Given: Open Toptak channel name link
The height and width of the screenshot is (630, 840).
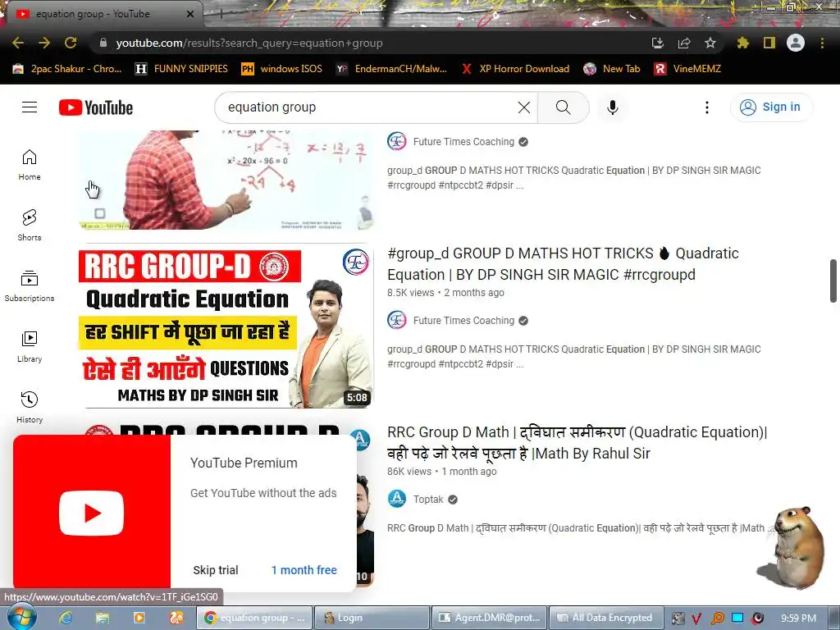Looking at the screenshot, I should tap(428, 500).
